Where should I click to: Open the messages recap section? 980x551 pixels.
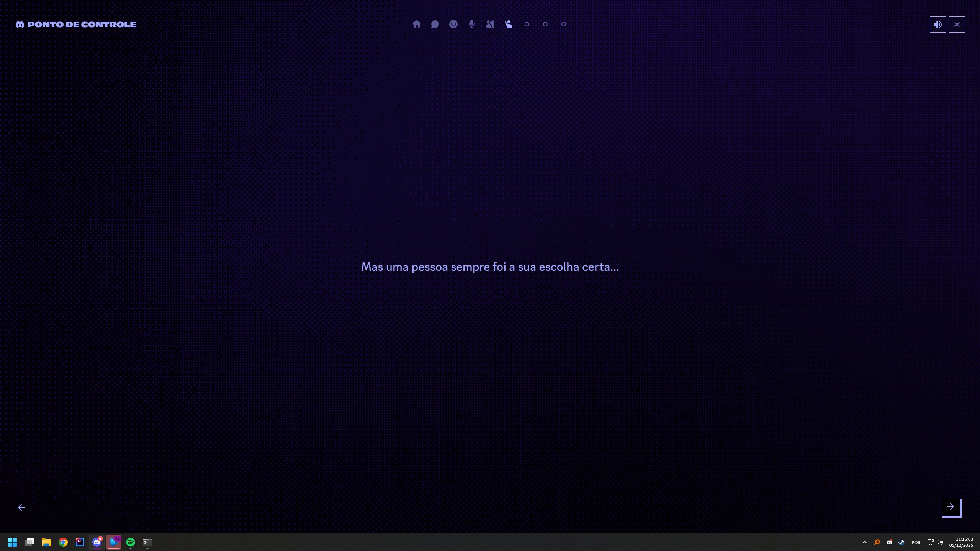tap(435, 24)
